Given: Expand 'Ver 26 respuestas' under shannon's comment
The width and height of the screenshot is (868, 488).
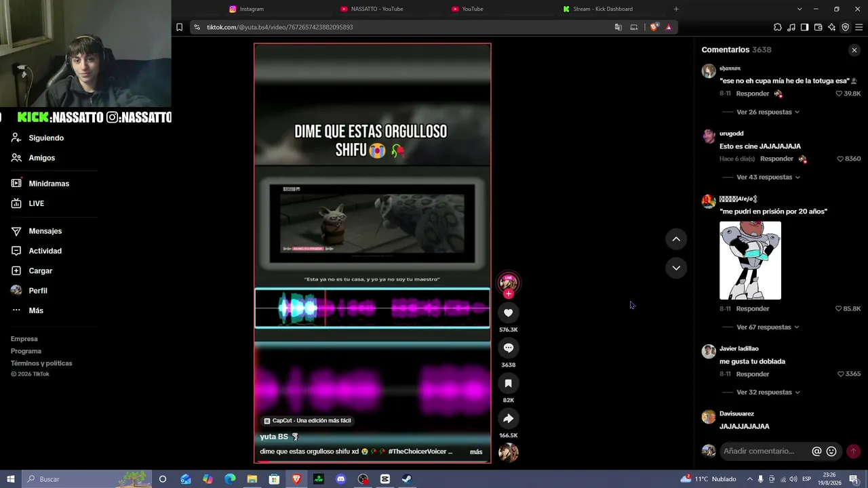Looking at the screenshot, I should pos(768,112).
